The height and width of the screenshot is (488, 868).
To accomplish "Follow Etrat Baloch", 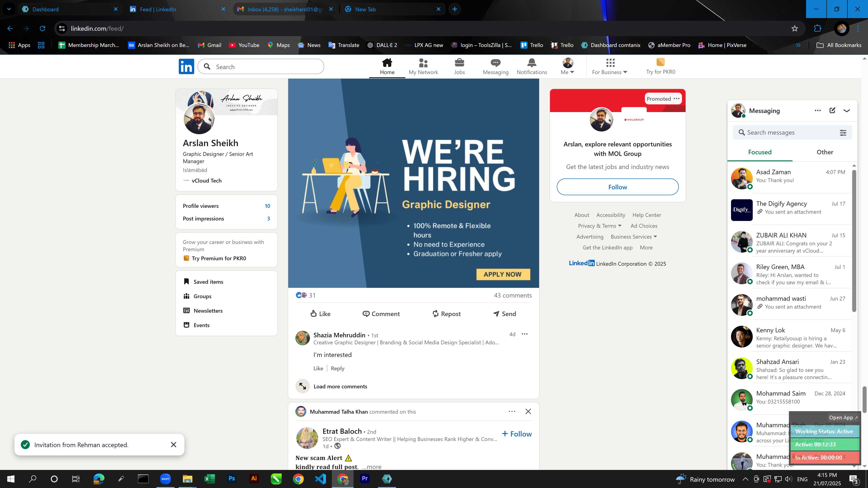I will click(x=517, y=434).
